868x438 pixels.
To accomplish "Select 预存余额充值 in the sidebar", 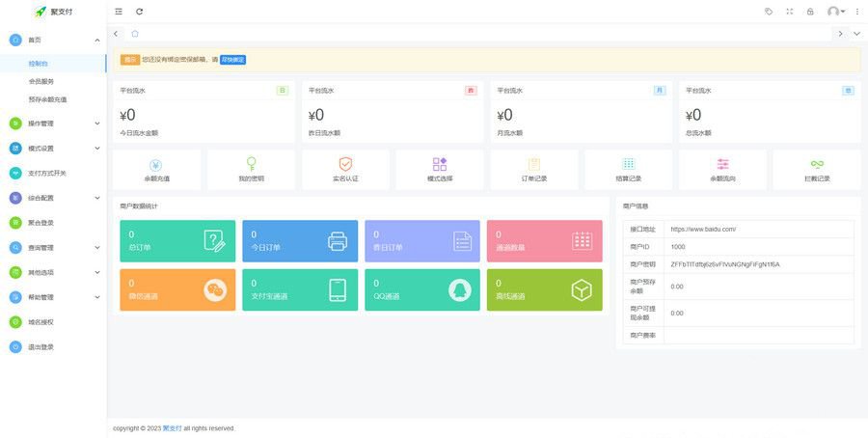I will coord(47,99).
